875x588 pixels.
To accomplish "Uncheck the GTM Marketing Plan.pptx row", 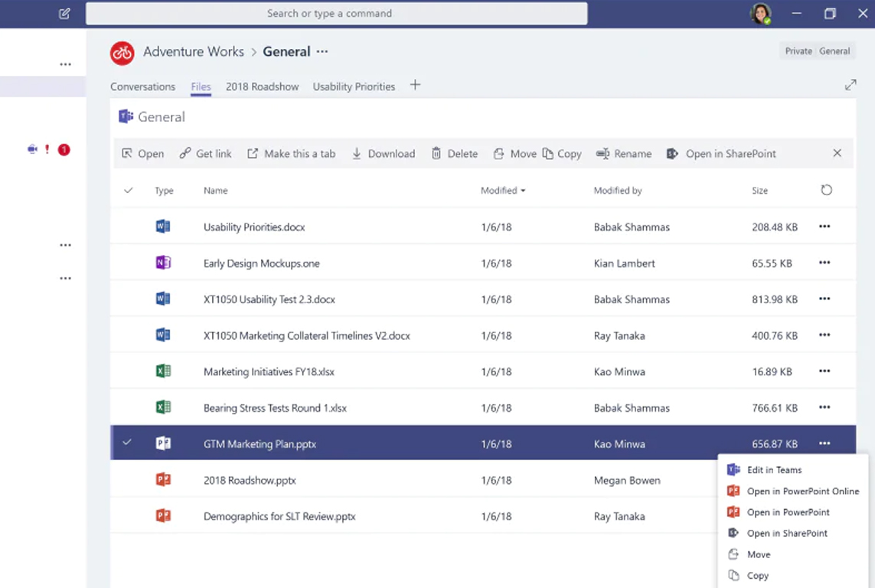I will (127, 443).
